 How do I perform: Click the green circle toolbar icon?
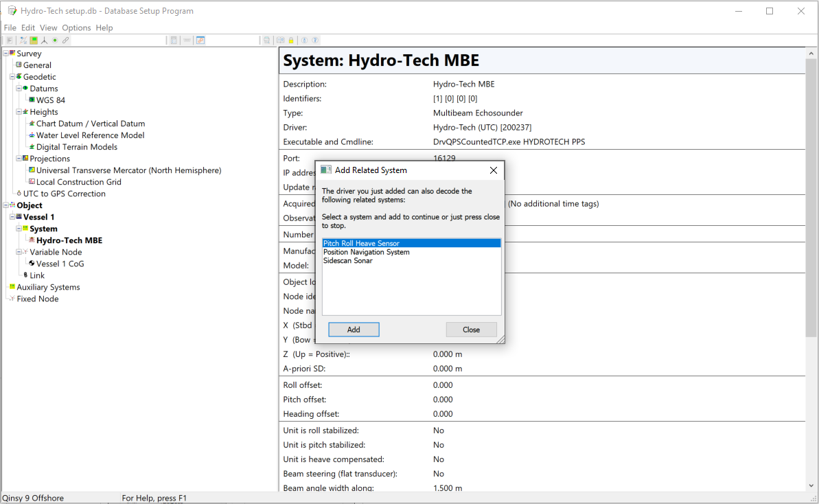tap(55, 41)
